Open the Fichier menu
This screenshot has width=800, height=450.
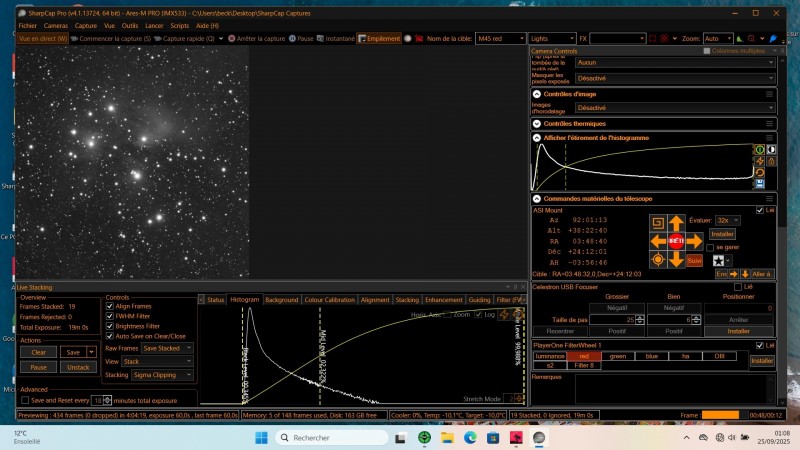tap(28, 26)
